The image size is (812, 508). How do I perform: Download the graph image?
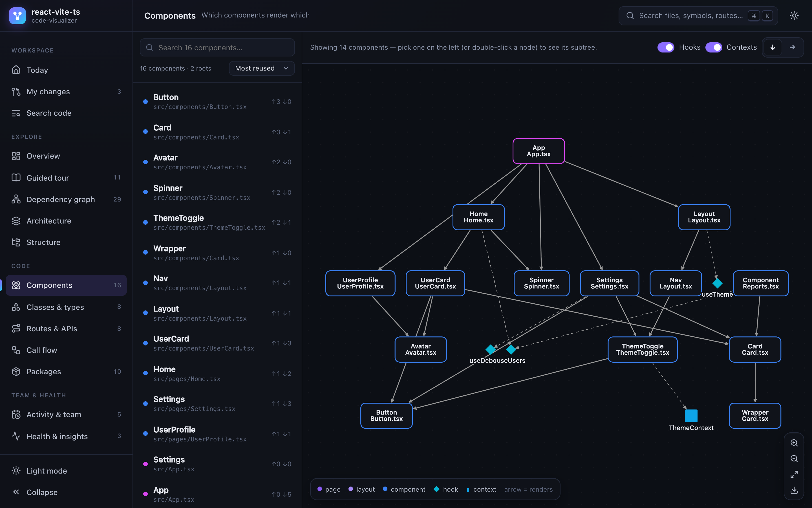(x=794, y=490)
